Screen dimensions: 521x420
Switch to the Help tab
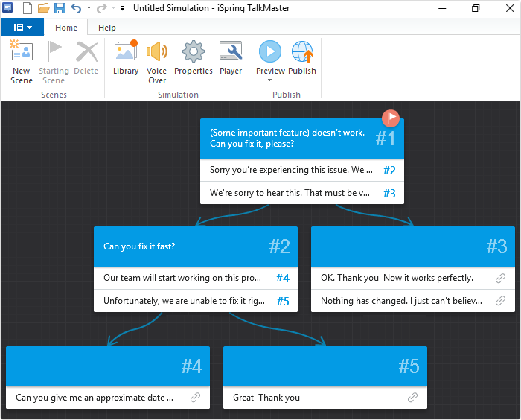[107, 28]
